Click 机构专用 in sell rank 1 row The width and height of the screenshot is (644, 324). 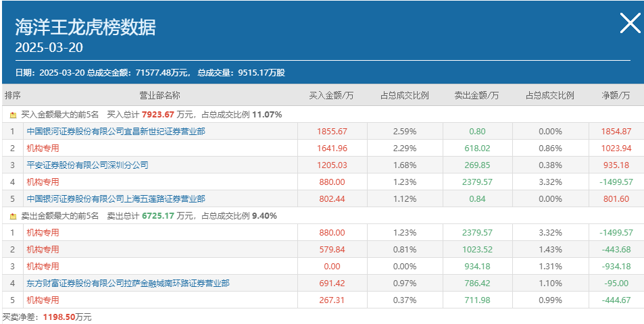pos(43,233)
